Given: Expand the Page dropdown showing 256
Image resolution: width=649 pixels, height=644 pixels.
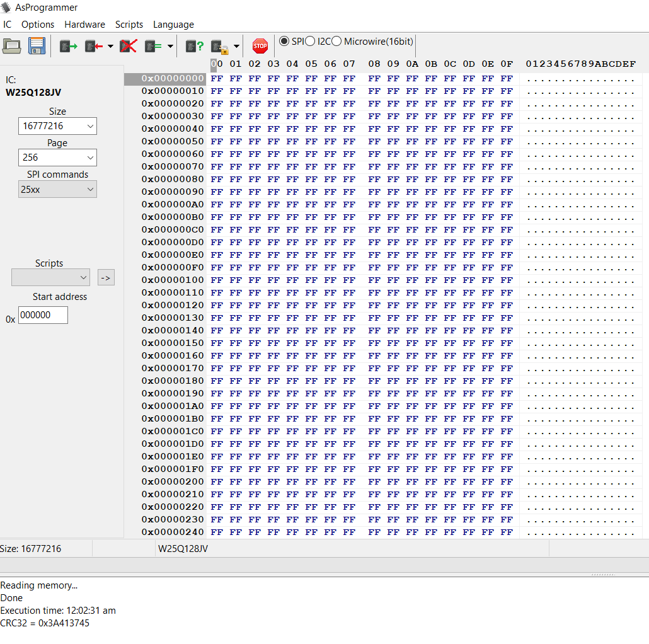Looking at the screenshot, I should click(x=57, y=158).
